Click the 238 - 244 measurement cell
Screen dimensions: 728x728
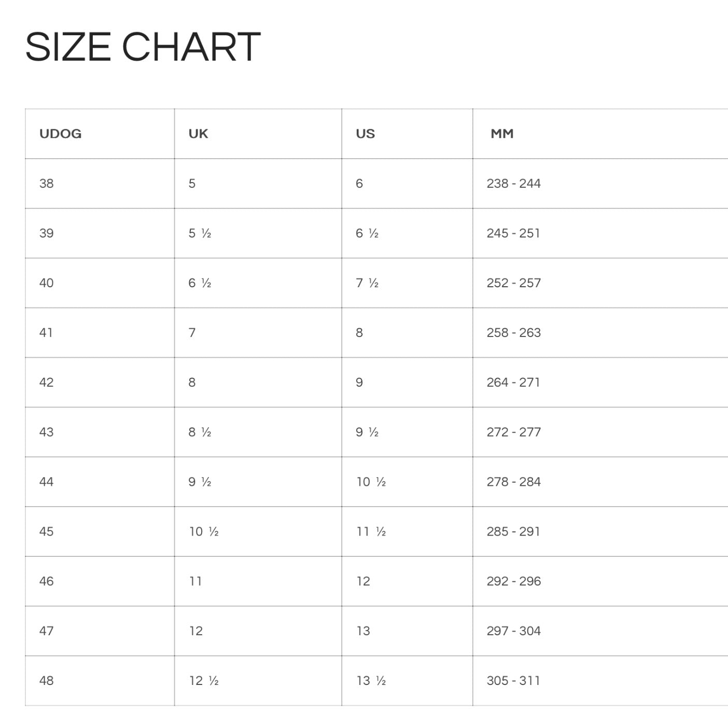tap(513, 184)
